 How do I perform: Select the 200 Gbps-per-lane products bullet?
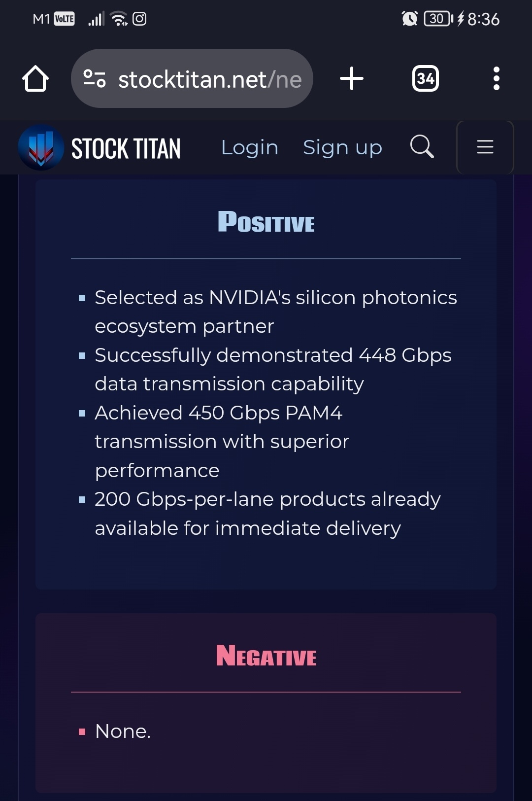(267, 513)
